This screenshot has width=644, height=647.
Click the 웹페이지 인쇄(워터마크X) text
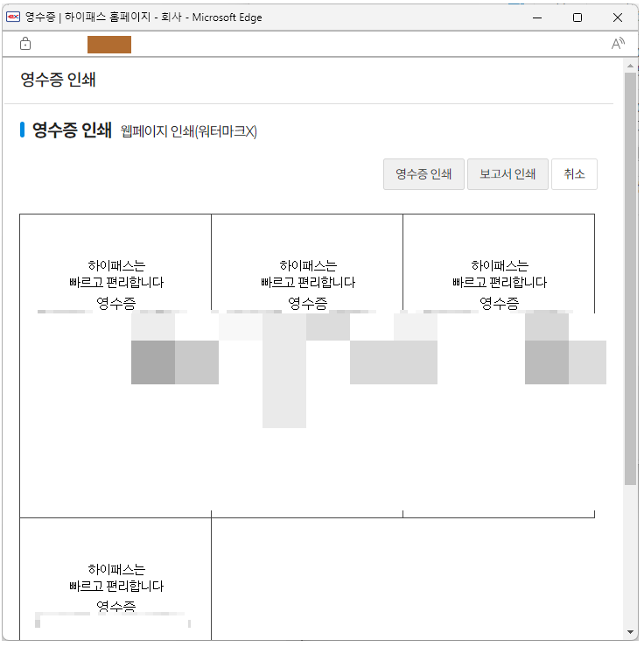click(190, 132)
